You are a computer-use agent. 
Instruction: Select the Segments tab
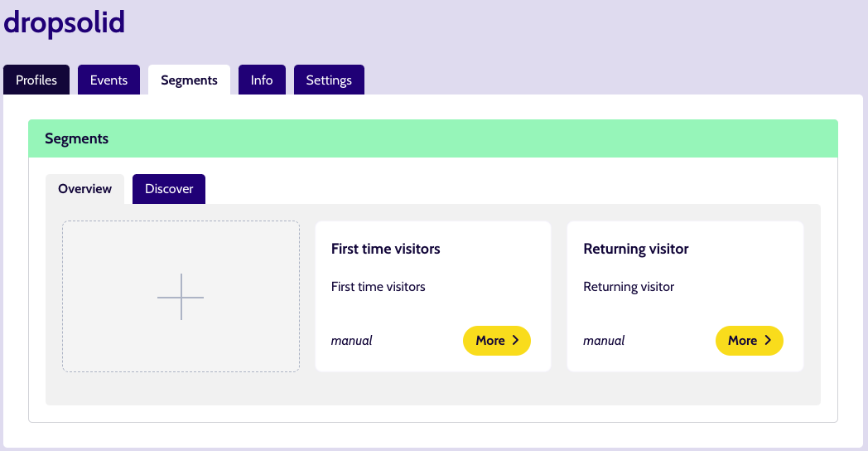click(190, 80)
